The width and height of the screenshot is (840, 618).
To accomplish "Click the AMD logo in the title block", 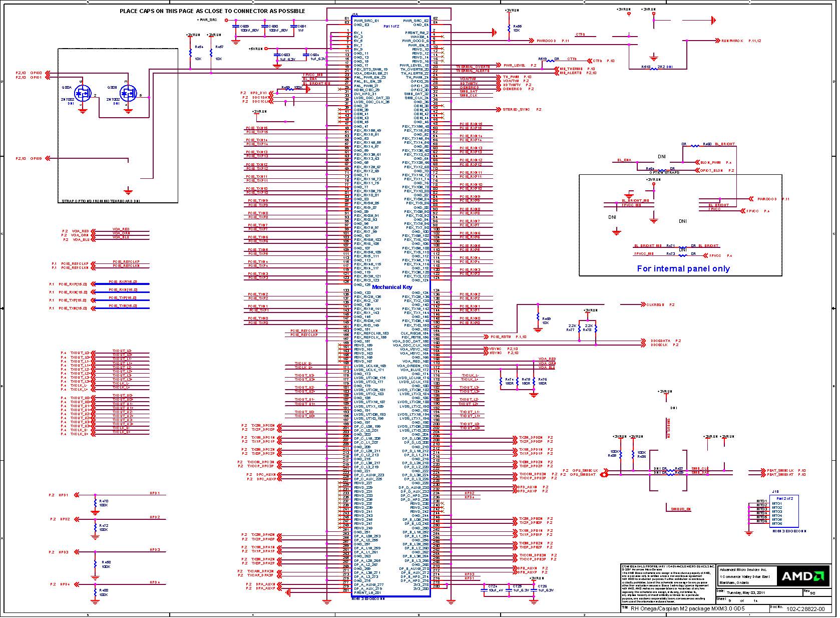I will (802, 576).
